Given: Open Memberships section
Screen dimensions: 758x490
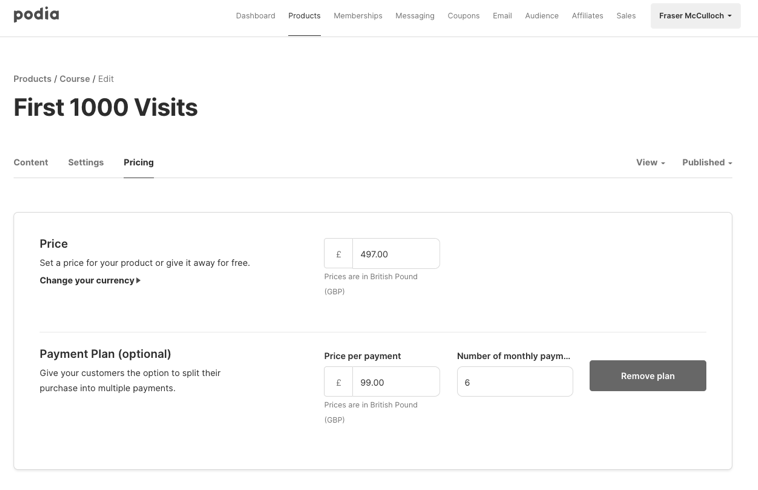Looking at the screenshot, I should pos(358,16).
